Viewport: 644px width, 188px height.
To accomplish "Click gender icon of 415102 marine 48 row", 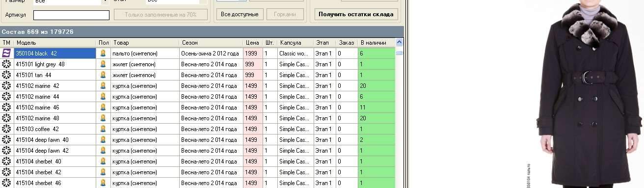I will tap(103, 118).
